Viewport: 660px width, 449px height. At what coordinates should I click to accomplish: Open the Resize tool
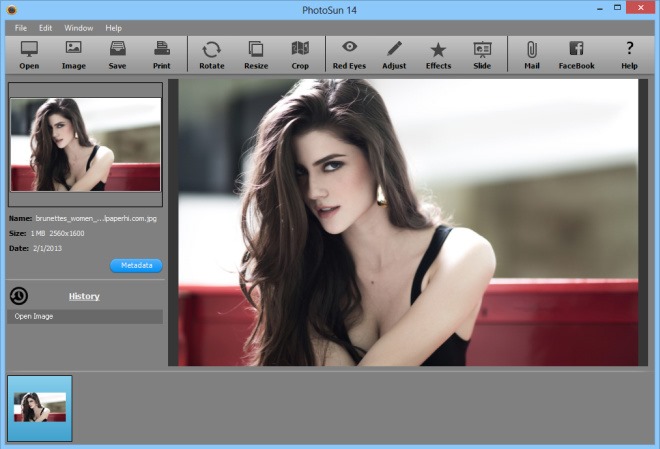[x=256, y=54]
